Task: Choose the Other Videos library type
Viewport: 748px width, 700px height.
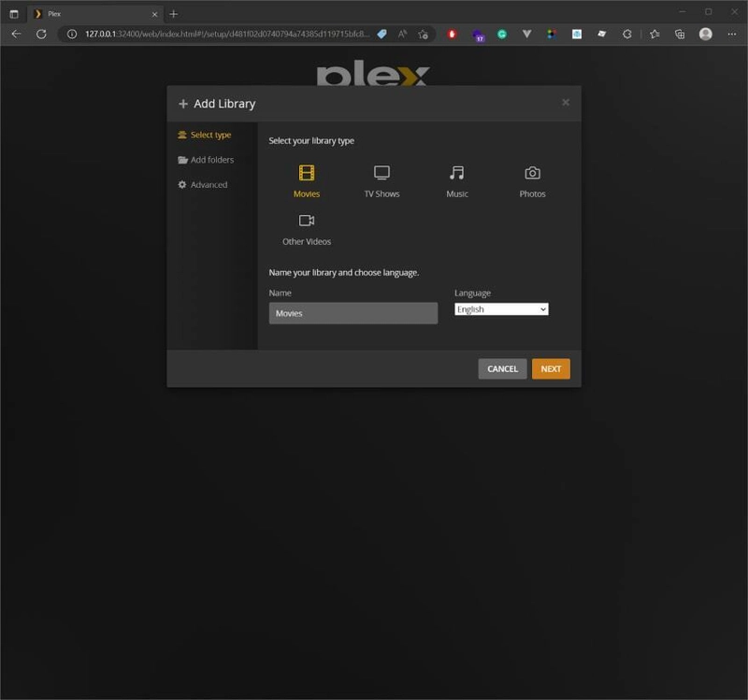Action: [307, 229]
